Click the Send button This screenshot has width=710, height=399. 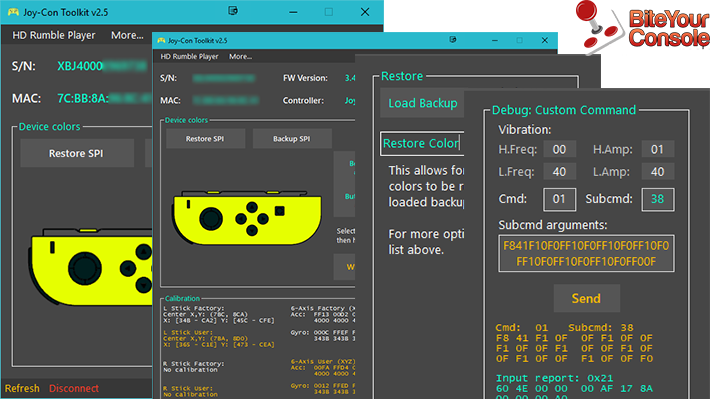[586, 298]
